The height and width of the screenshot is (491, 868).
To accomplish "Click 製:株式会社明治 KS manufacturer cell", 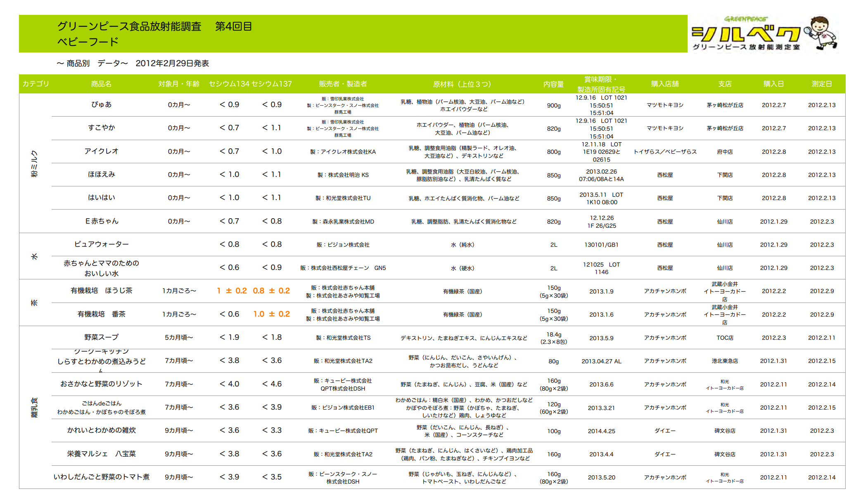I will [343, 175].
